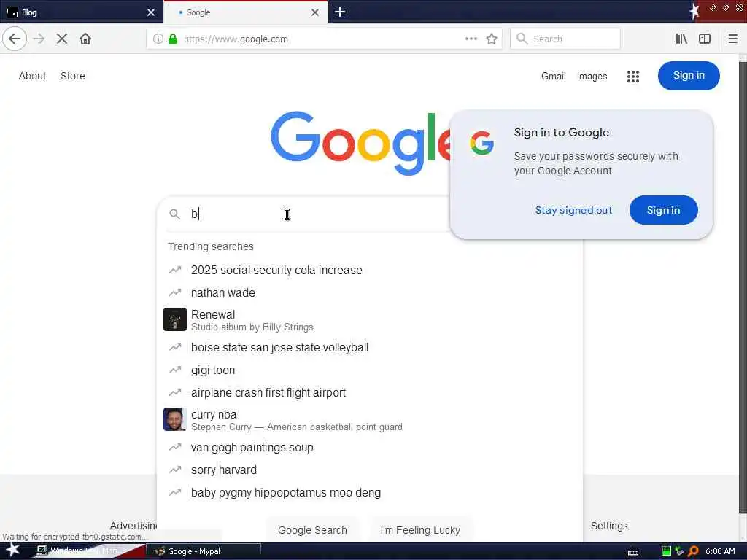Open Settings link in footer
The width and height of the screenshot is (747, 560).
(x=609, y=526)
